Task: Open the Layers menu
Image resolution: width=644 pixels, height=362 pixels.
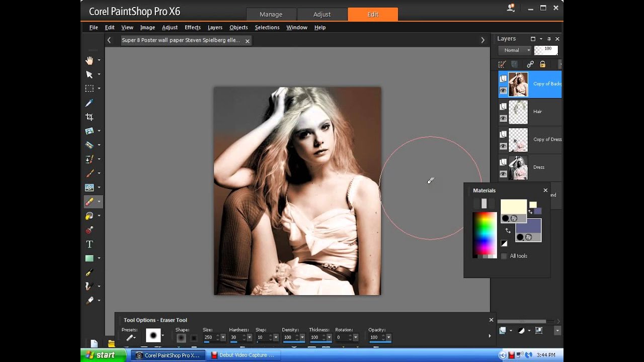Action: 215,28
